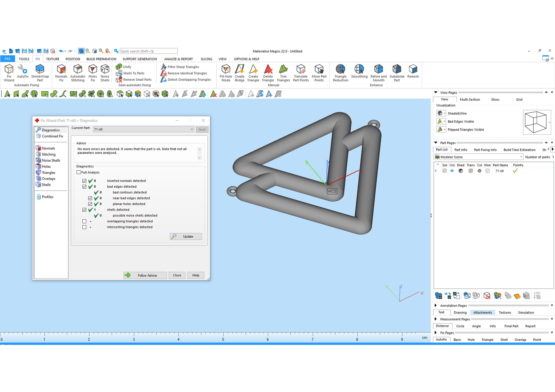Expand the Annotation Pages panel
Image resolution: width=555 pixels, height=392 pixels.
point(436,305)
